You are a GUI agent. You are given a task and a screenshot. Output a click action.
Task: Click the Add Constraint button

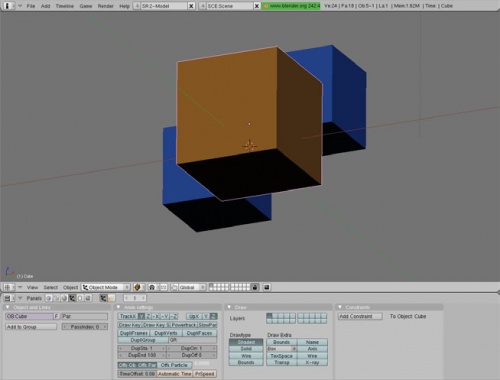click(360, 316)
